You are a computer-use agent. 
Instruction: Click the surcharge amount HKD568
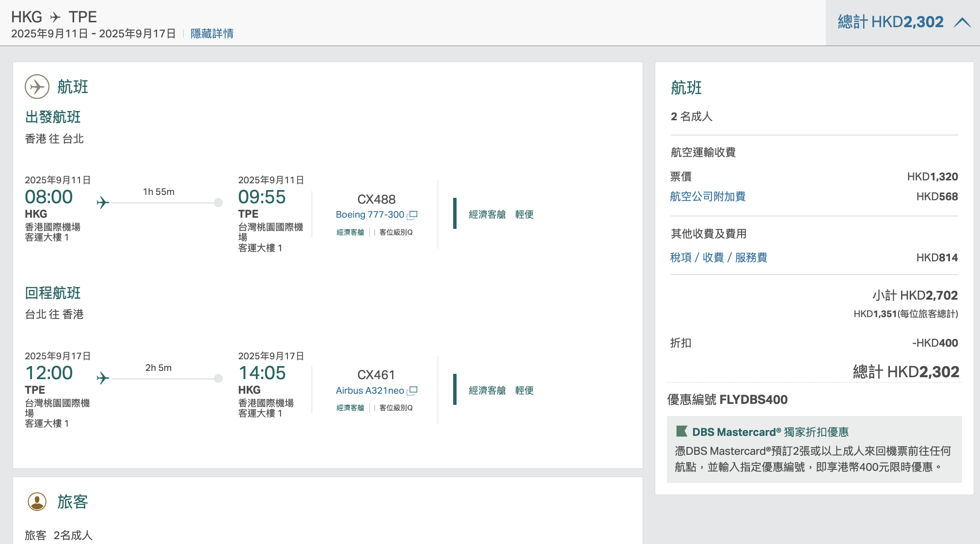click(937, 196)
